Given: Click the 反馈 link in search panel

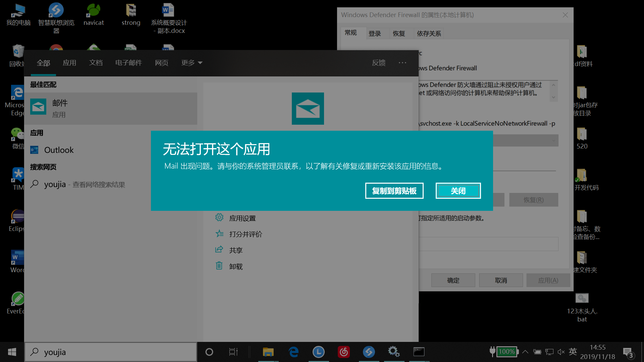Looking at the screenshot, I should 379,63.
